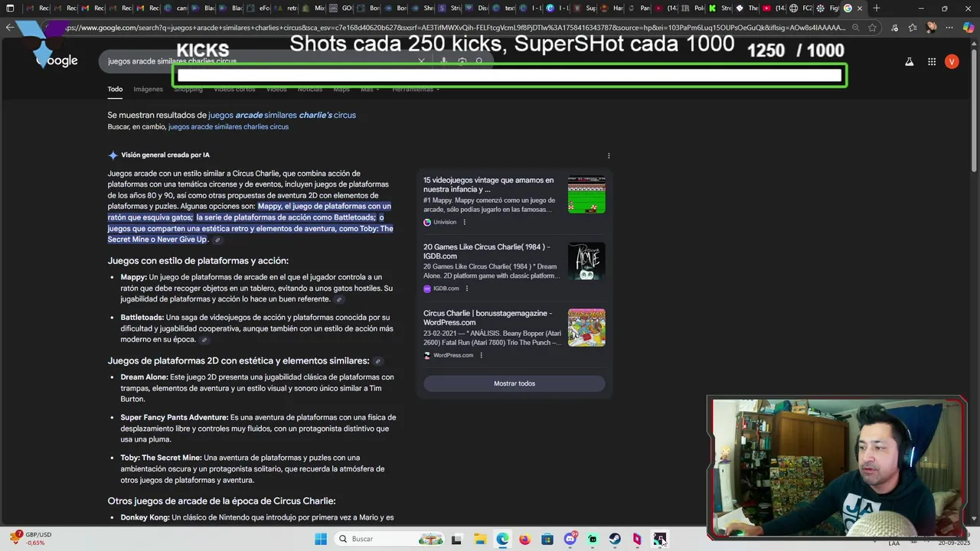Switch to the 'Imágenes' tab

149,90
